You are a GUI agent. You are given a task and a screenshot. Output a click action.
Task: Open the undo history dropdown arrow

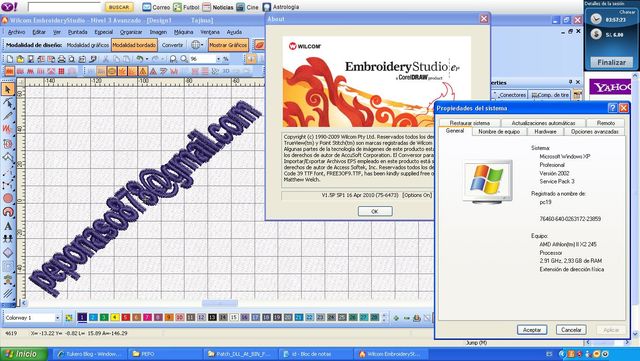click(147, 59)
